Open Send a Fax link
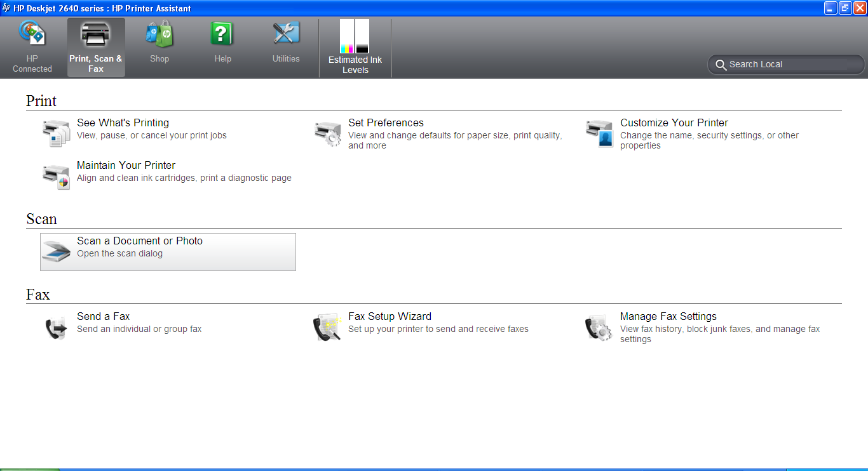Image resolution: width=868 pixels, height=471 pixels. (104, 317)
